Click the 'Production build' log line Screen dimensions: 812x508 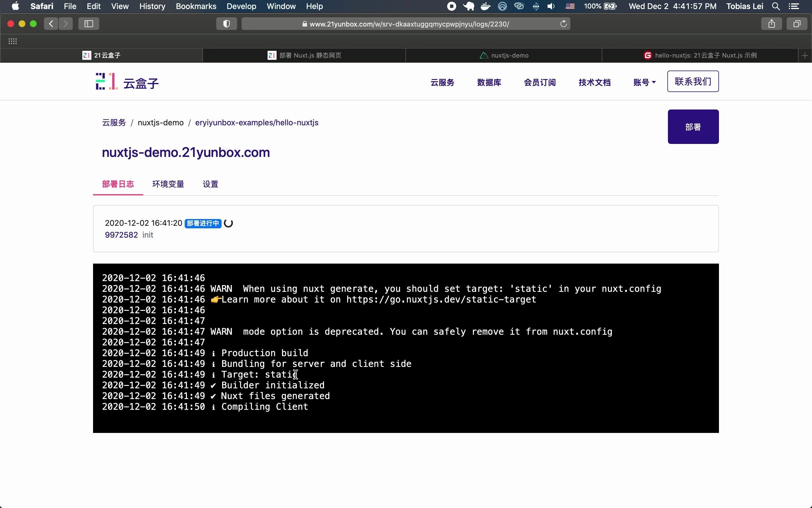click(x=205, y=353)
